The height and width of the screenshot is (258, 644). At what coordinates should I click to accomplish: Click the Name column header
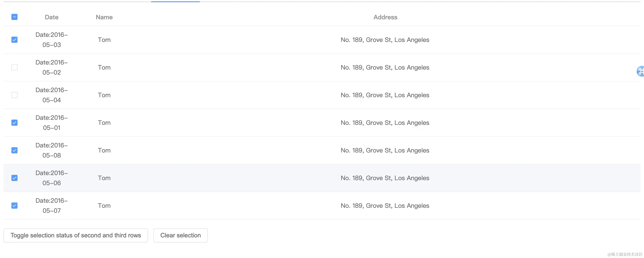pos(104,17)
